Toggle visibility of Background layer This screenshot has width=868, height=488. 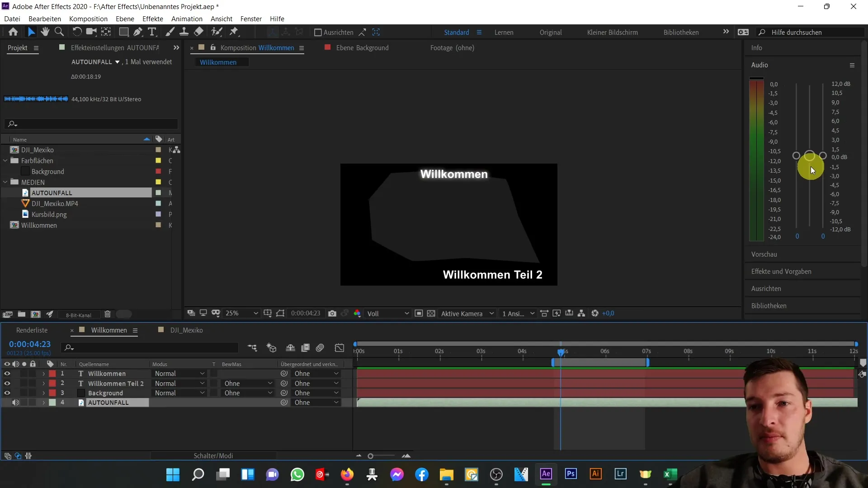point(7,393)
